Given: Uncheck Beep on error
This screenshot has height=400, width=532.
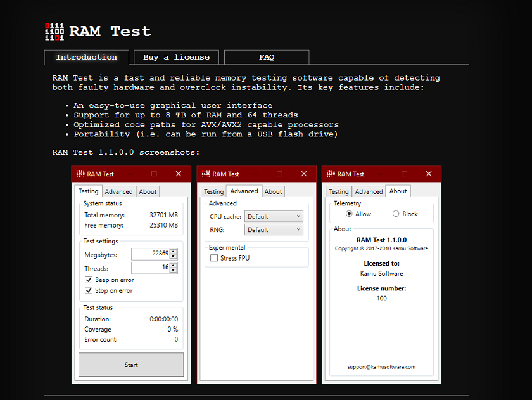Looking at the screenshot, I should pos(89,280).
